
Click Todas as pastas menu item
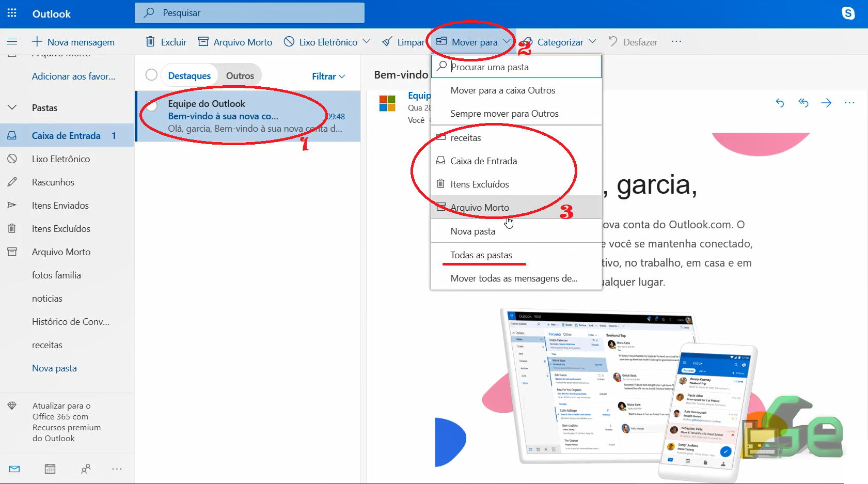[516, 255]
